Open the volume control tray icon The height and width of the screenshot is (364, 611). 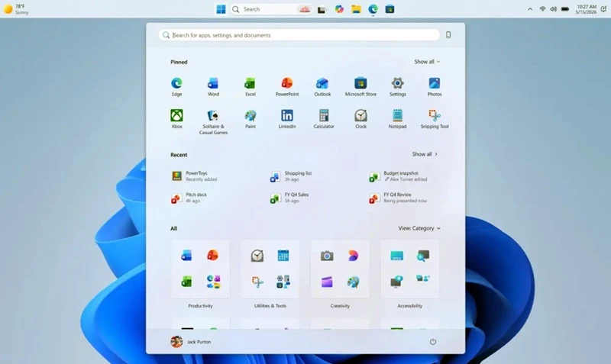pyautogui.click(x=553, y=9)
